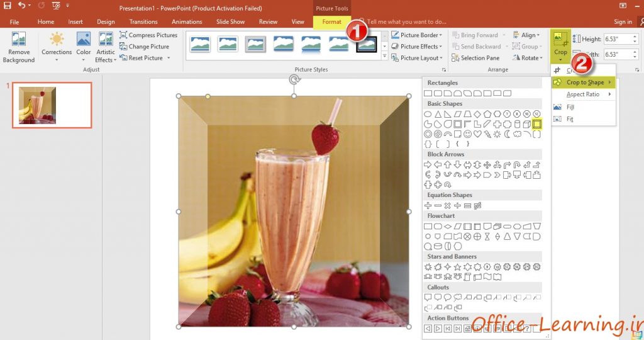This screenshot has width=644, height=340.
Task: Open the Align dropdown
Action: click(526, 35)
